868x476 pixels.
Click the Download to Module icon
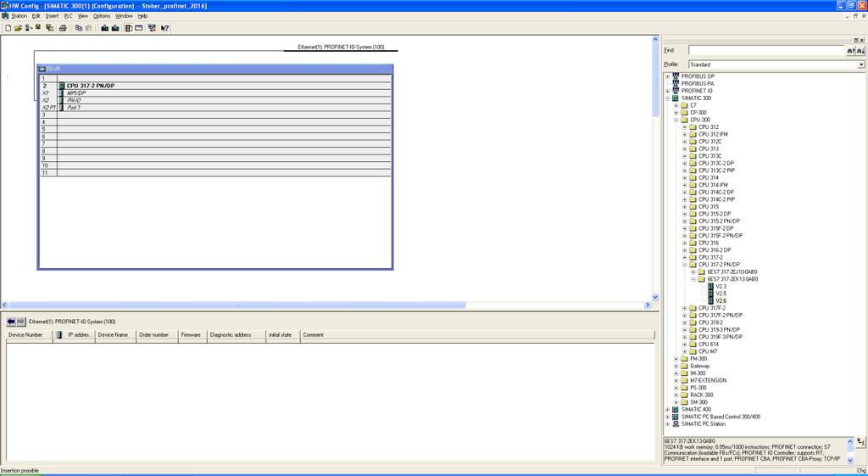[x=104, y=28]
